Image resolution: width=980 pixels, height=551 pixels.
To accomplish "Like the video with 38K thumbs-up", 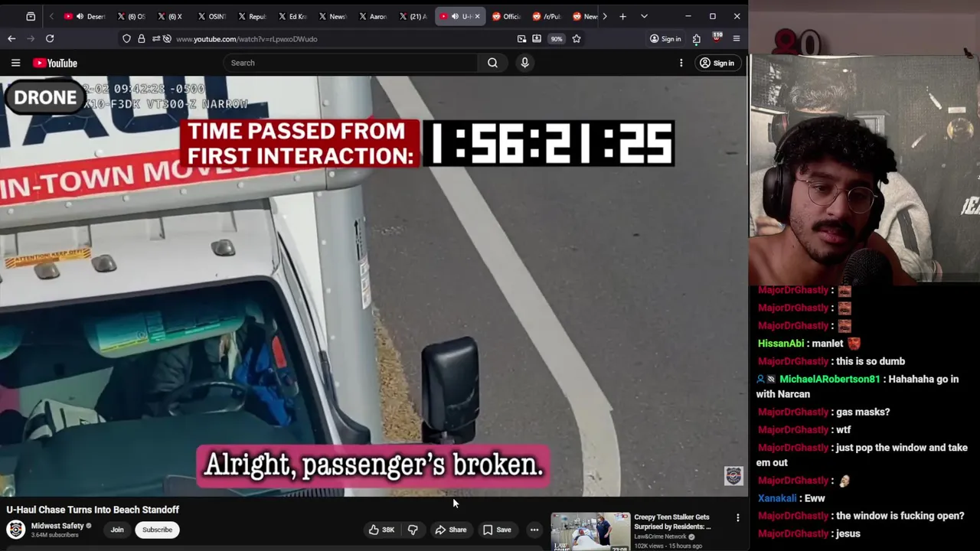I will click(381, 530).
